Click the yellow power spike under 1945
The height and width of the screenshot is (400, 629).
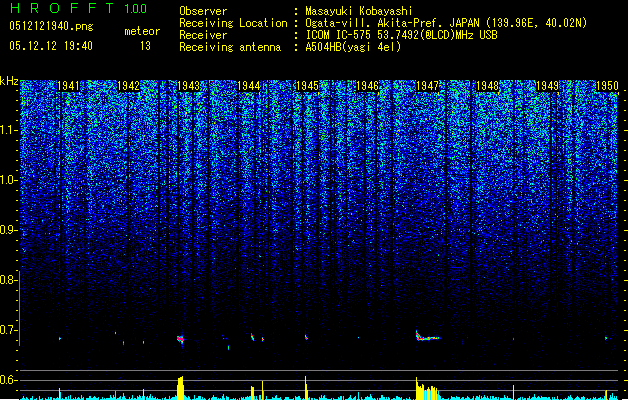pyautogui.click(x=306, y=388)
